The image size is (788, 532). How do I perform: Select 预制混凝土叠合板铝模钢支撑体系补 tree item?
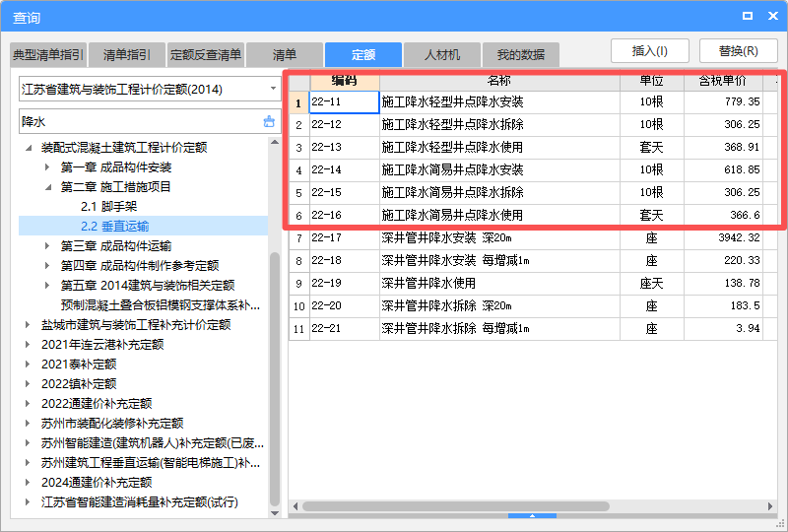pos(161,305)
